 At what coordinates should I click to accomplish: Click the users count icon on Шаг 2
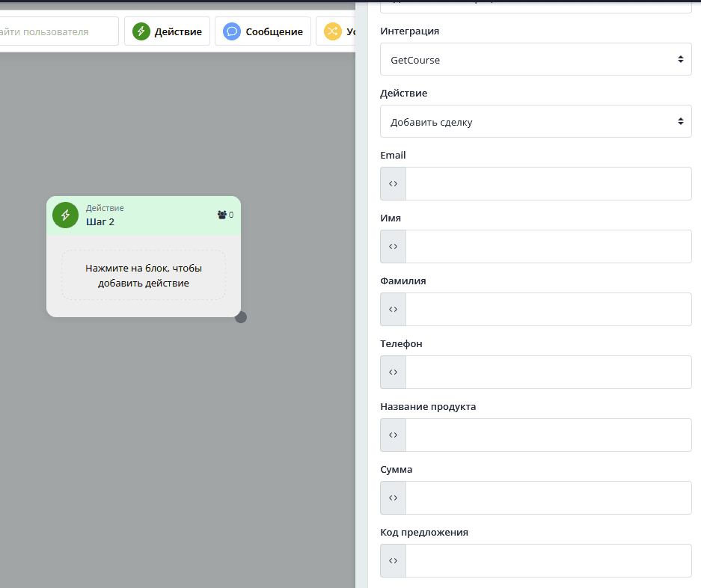[222, 215]
